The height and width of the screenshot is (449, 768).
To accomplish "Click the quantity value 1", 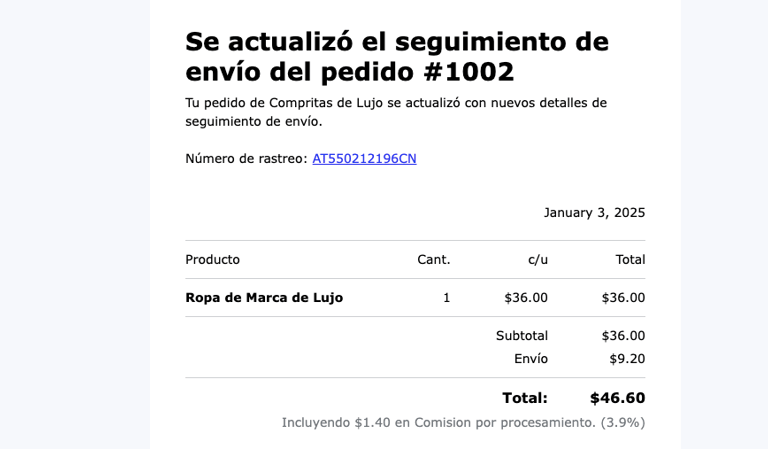I will pyautogui.click(x=446, y=298).
